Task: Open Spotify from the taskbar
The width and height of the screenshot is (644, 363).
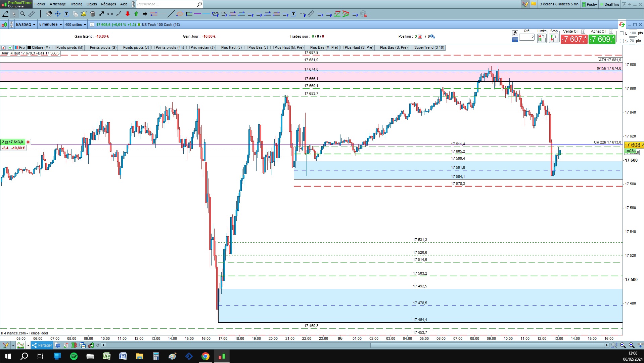Action: click(x=74, y=356)
